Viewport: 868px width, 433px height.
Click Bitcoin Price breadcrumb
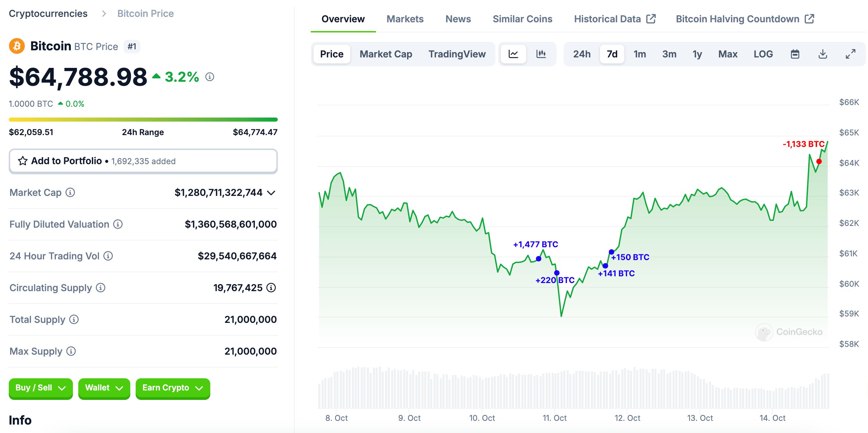coord(145,14)
